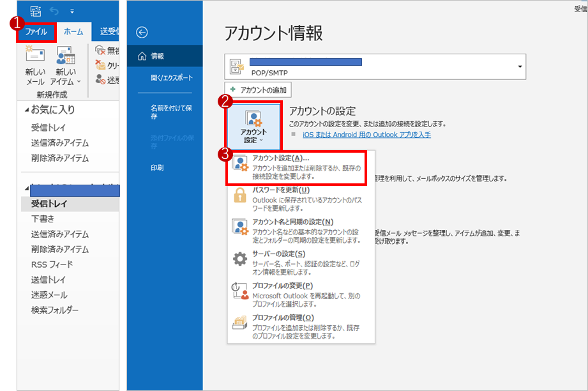
Task: Open the 検索フォルダー item
Action: click(x=55, y=310)
